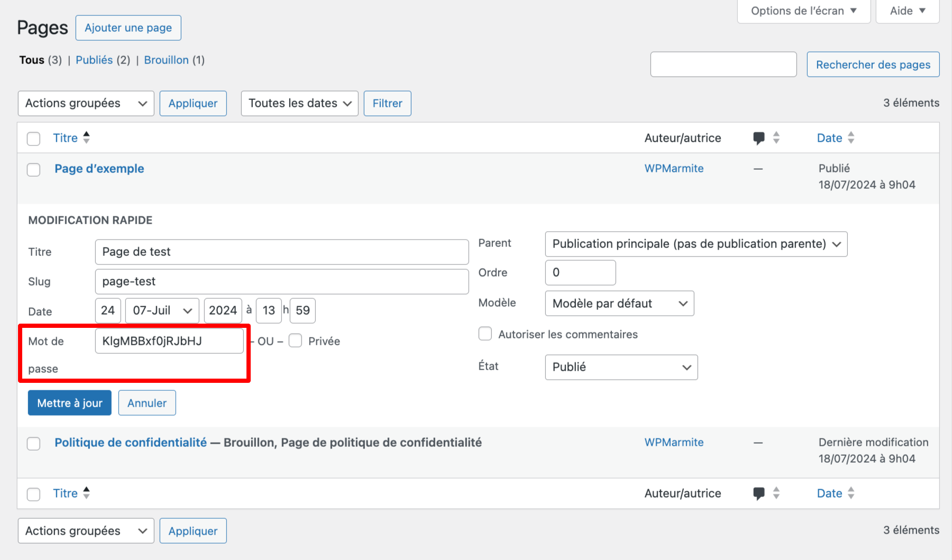The image size is (952, 560).
Task: Click Ajouter une page
Action: point(128,27)
